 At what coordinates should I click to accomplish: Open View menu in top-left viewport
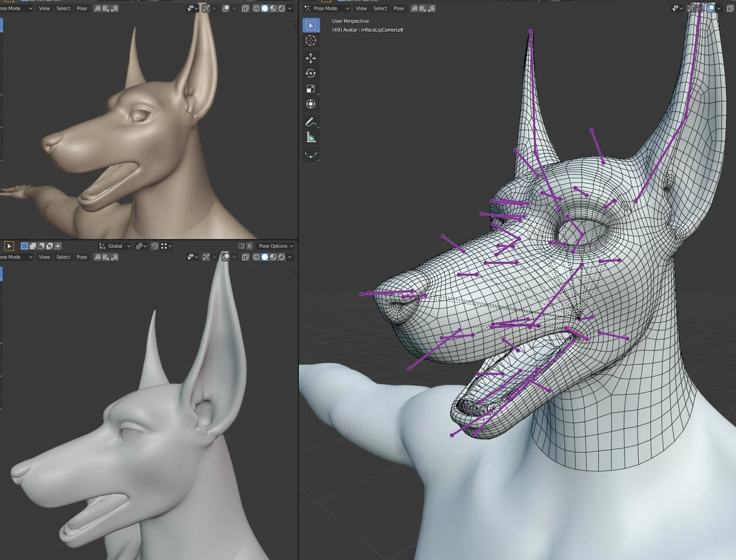[x=44, y=8]
